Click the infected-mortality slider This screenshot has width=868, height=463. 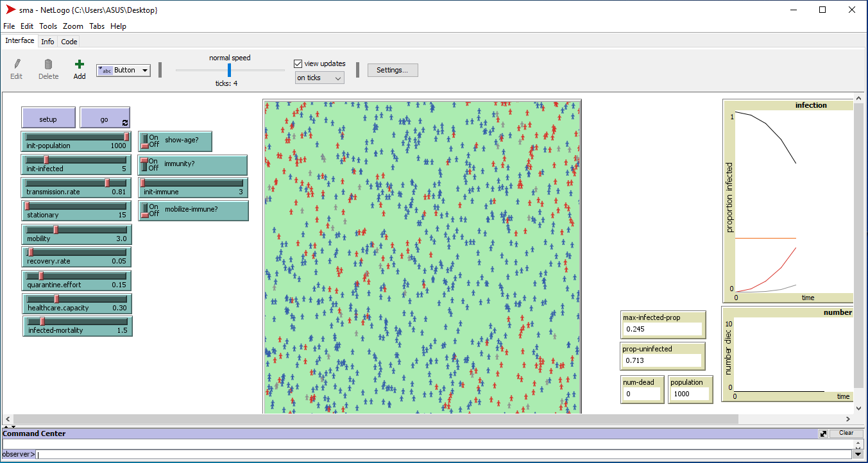pos(77,326)
